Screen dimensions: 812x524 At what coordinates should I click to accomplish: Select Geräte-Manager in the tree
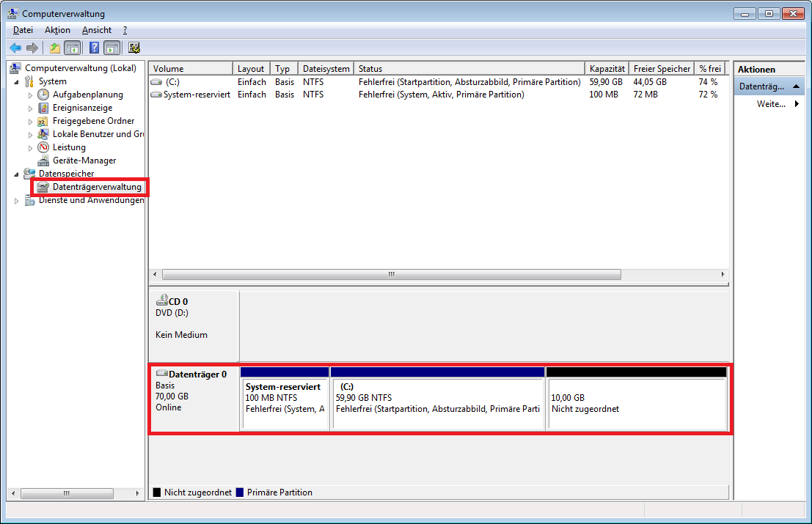84,160
